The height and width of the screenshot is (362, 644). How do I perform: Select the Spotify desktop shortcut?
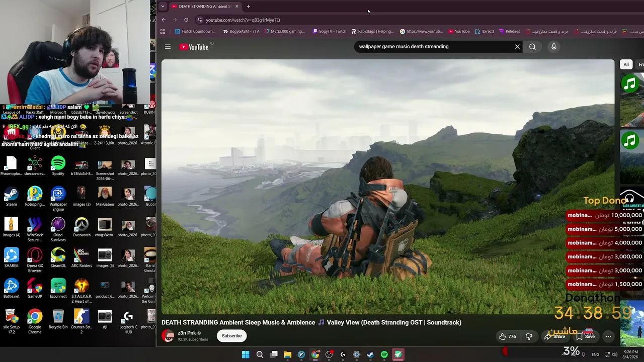point(58,166)
